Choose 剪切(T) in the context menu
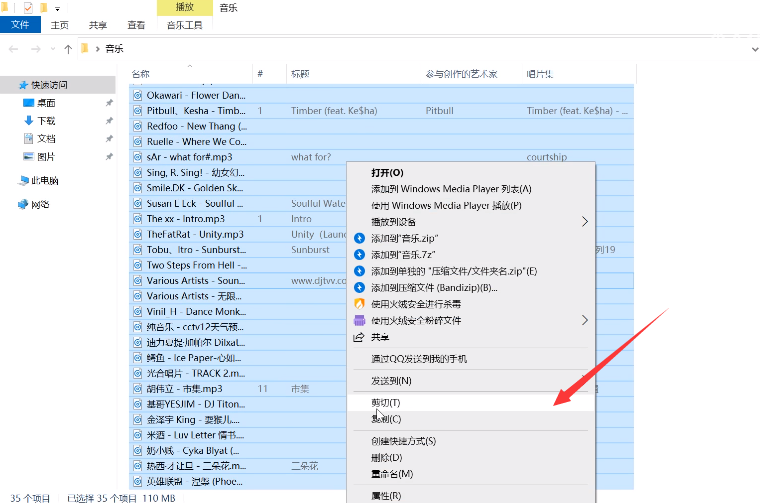 click(x=471, y=403)
